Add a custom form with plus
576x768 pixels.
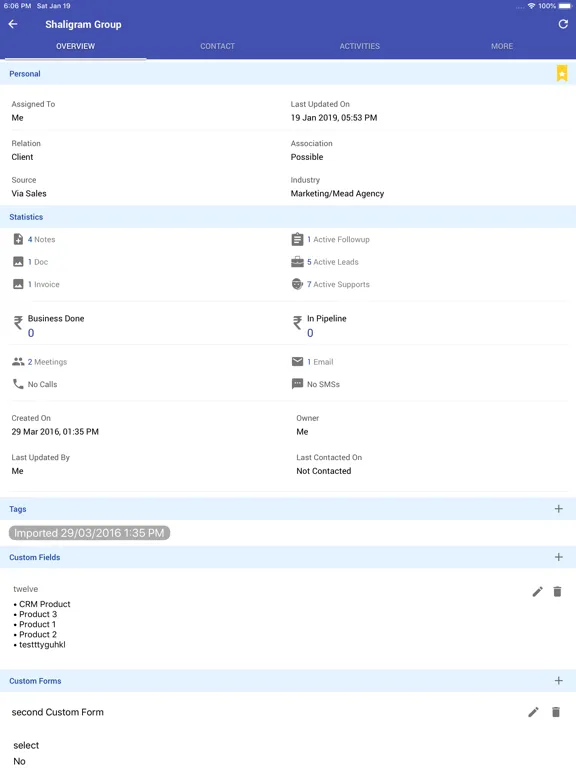[558, 681]
